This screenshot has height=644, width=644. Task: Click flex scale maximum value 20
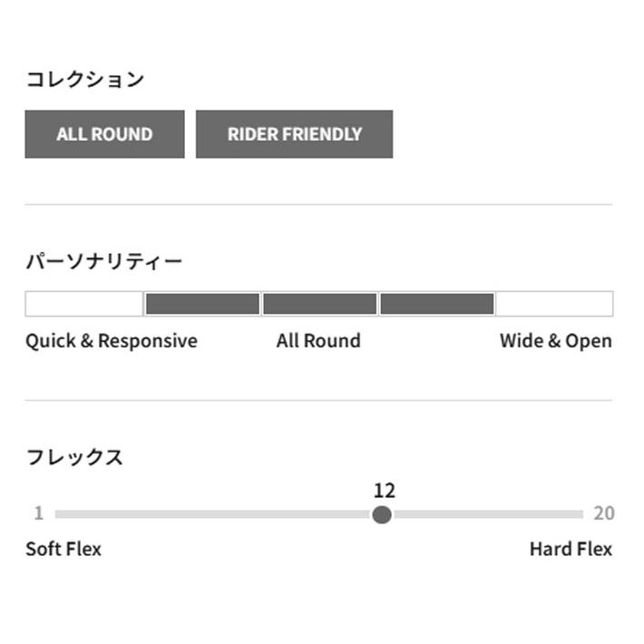tap(604, 513)
